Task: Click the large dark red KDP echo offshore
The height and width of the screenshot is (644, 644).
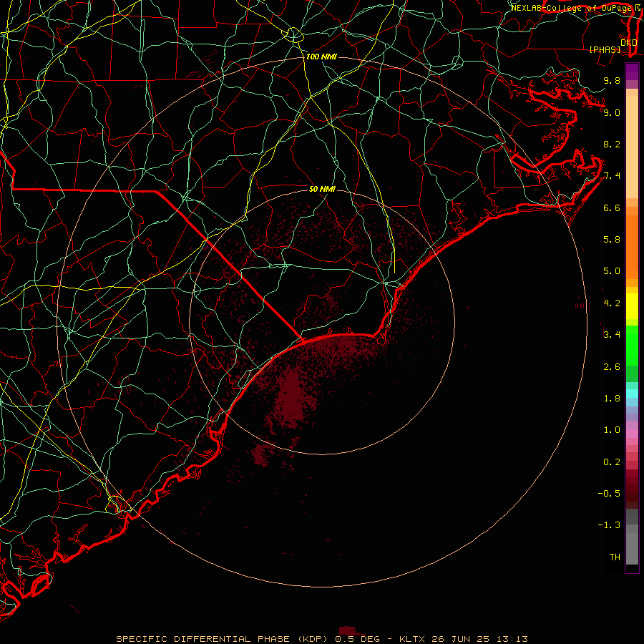Action: [x=292, y=396]
